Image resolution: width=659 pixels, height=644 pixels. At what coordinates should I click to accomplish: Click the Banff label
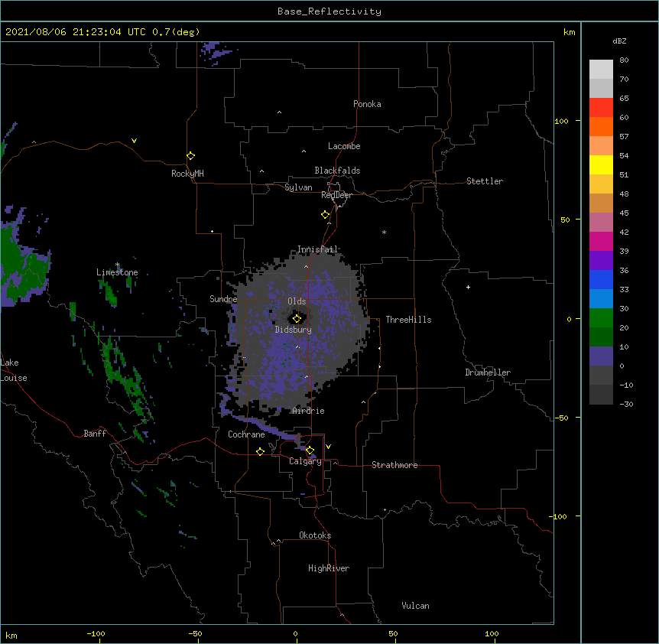(x=95, y=434)
